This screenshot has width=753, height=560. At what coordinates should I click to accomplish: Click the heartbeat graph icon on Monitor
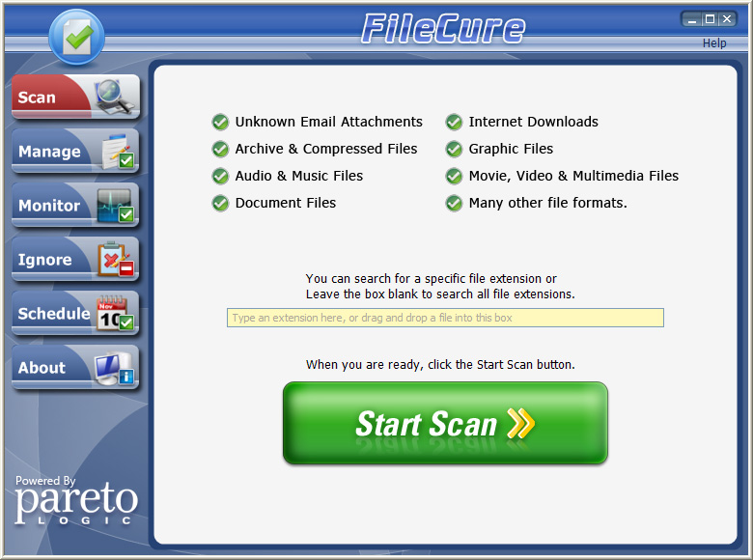tap(115, 205)
